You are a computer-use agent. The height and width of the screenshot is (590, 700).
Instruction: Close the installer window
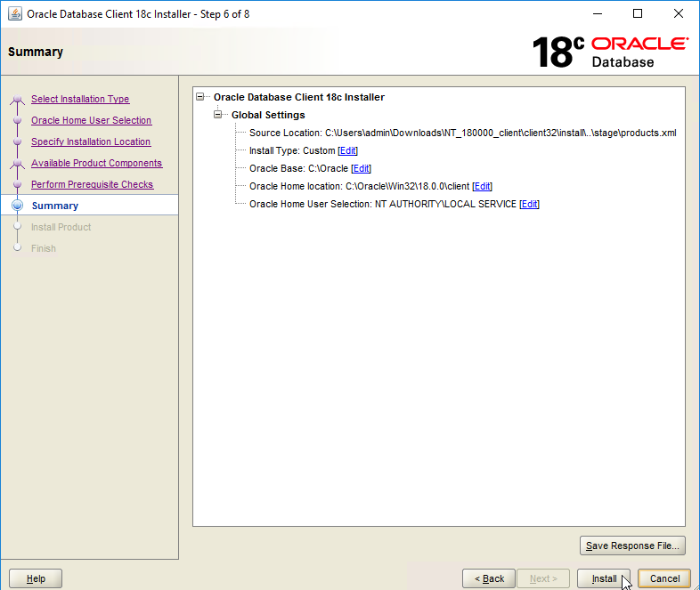[x=678, y=14]
